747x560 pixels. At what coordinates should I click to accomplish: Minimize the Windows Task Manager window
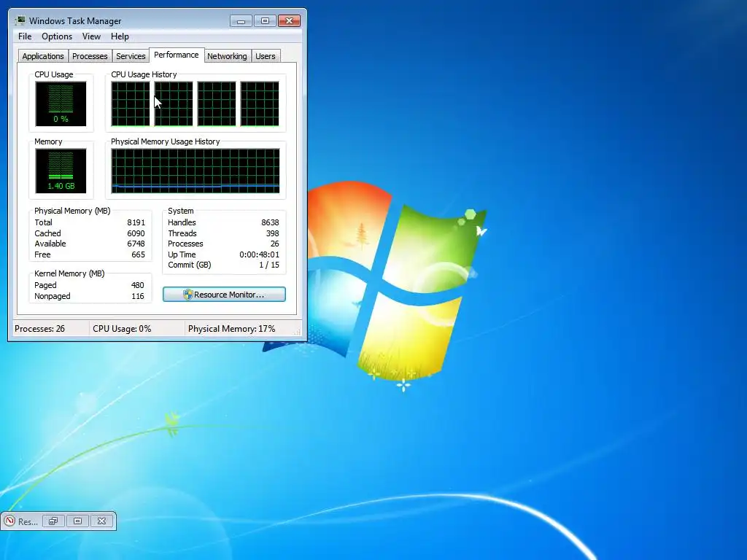[x=241, y=21]
